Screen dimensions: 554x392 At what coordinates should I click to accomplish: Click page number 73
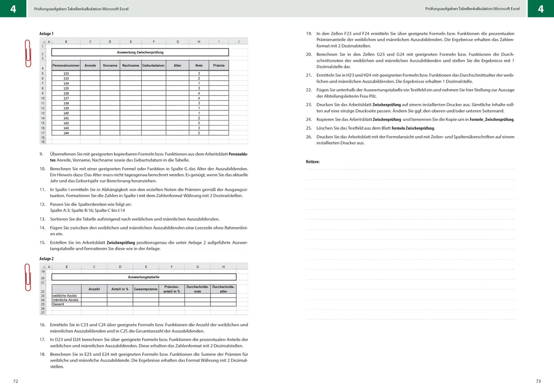coord(538,381)
